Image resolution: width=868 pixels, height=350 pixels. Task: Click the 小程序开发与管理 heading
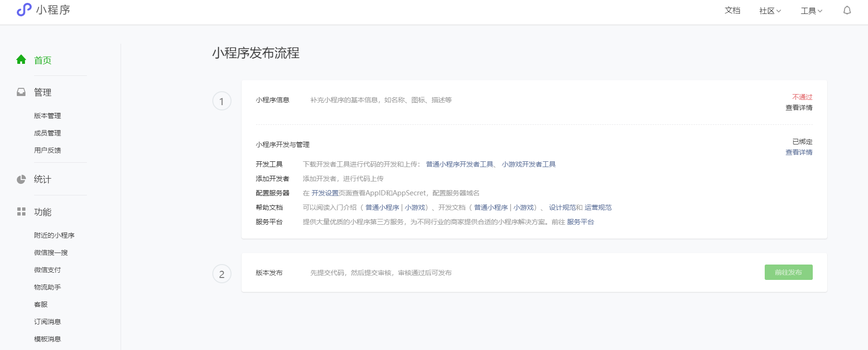tap(282, 145)
